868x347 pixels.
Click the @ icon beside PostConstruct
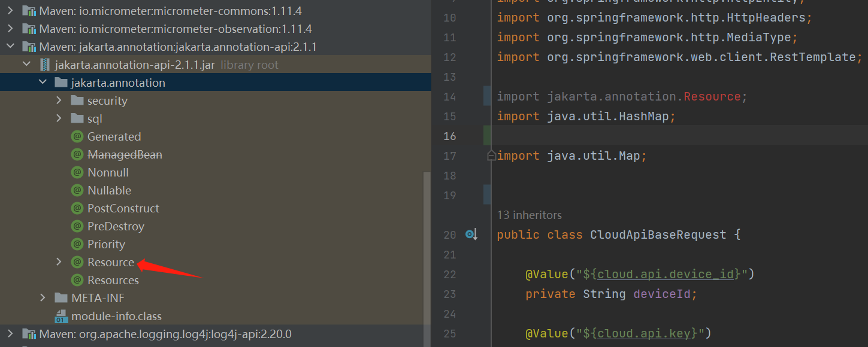coord(77,208)
